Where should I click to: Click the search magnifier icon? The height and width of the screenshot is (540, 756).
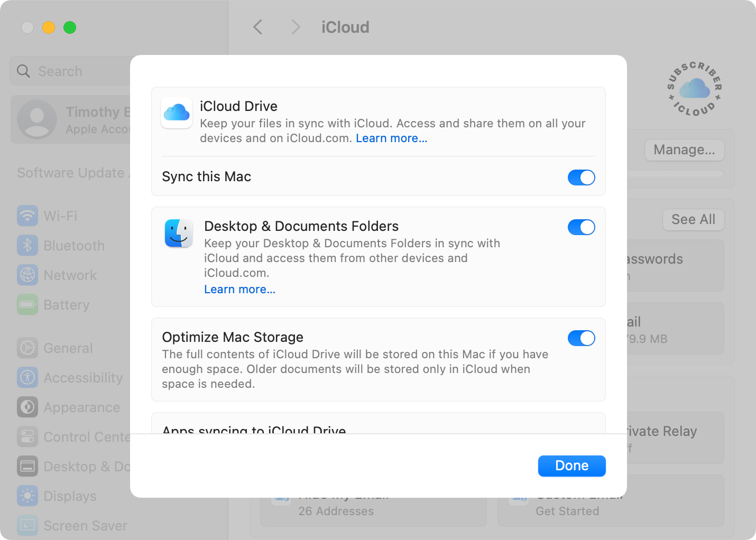click(23, 71)
